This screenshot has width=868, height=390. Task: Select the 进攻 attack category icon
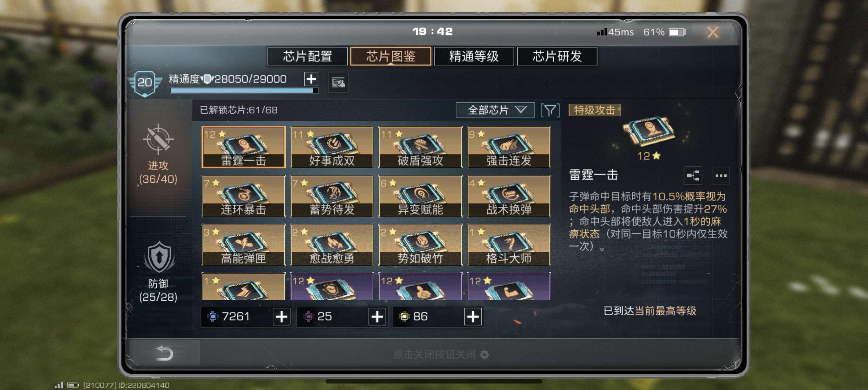[x=158, y=139]
